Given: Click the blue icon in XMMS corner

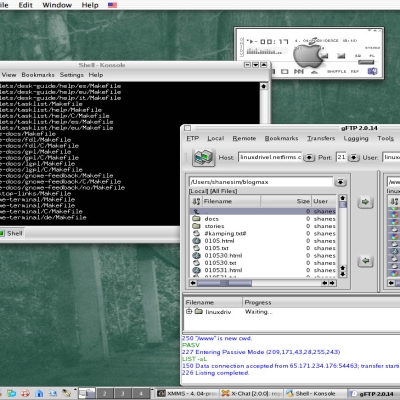Looking at the screenshot, I should tap(372, 71).
